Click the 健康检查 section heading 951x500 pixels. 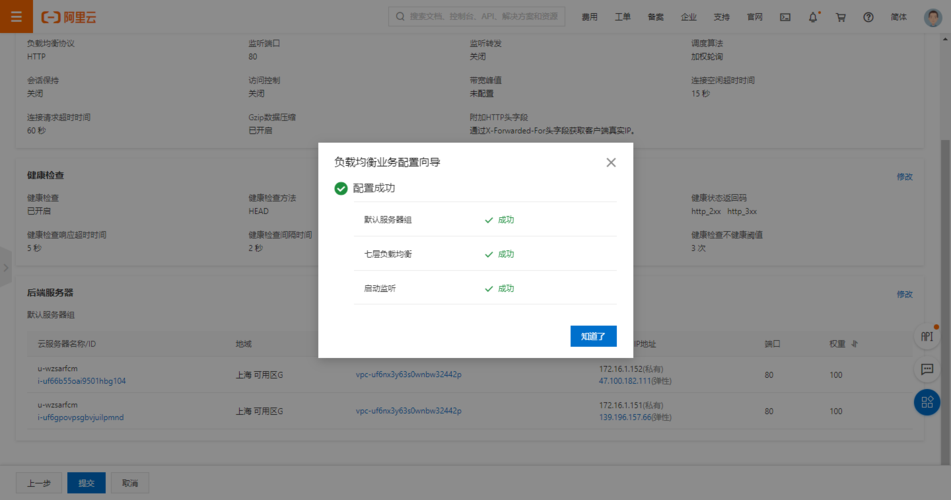click(45, 175)
